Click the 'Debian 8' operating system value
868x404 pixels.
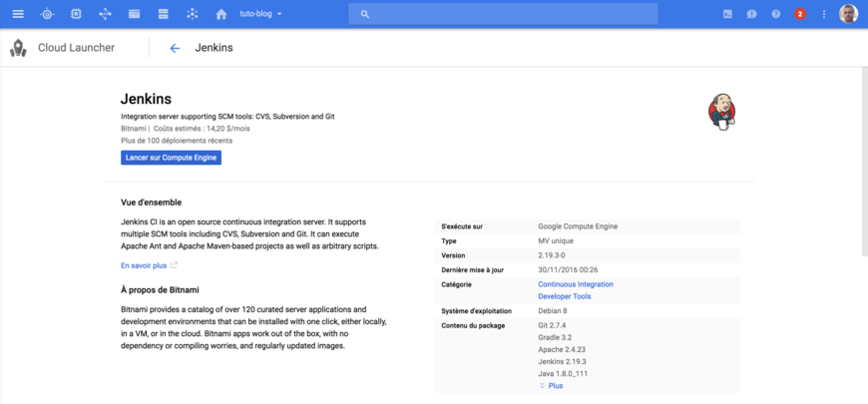pyautogui.click(x=553, y=311)
